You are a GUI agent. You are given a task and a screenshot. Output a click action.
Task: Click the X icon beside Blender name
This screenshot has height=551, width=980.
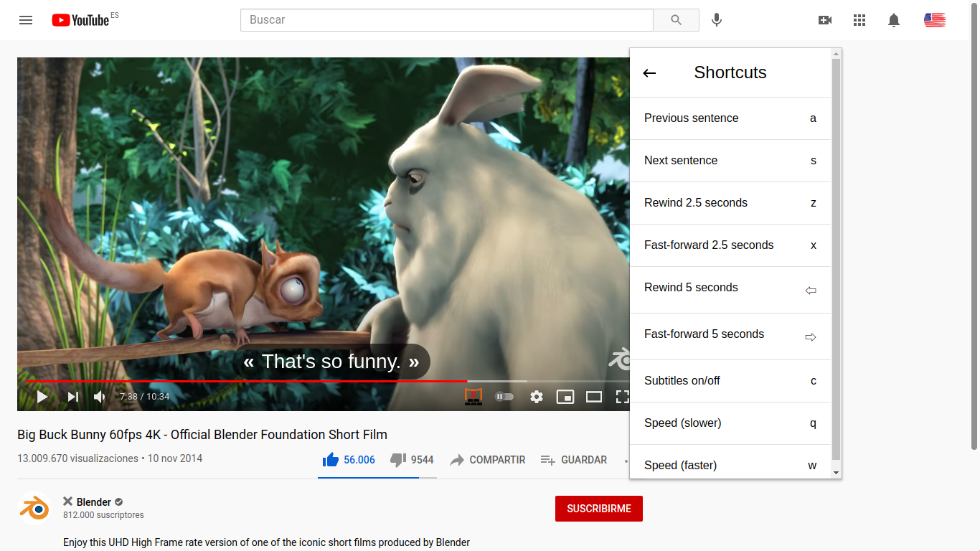(67, 501)
